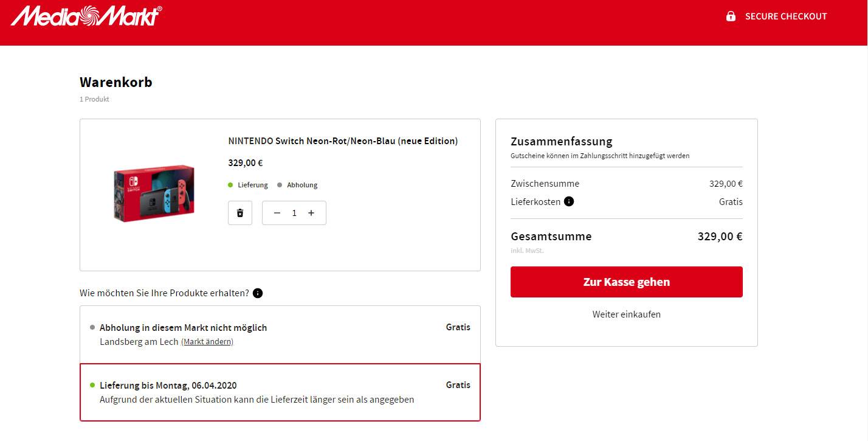The height and width of the screenshot is (441, 868).
Task: Click the Nintendo Switch product image
Action: tap(154, 195)
